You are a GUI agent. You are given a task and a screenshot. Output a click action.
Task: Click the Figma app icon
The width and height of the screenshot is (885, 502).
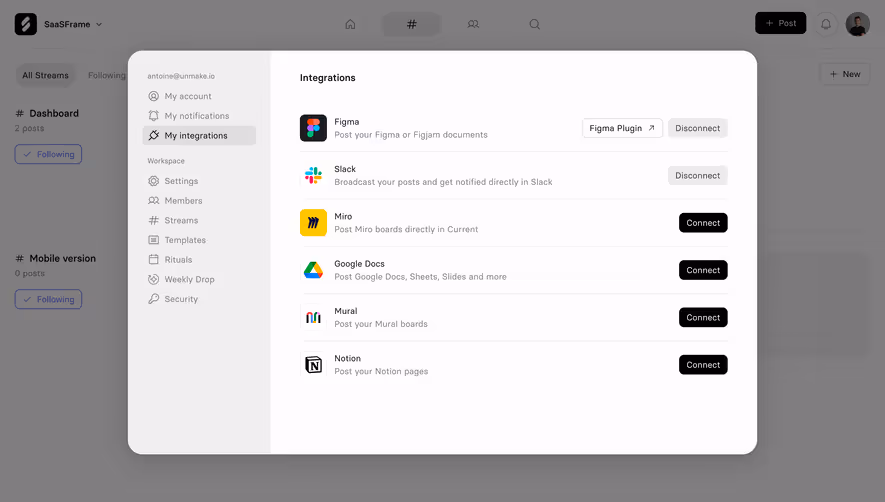pyautogui.click(x=313, y=128)
